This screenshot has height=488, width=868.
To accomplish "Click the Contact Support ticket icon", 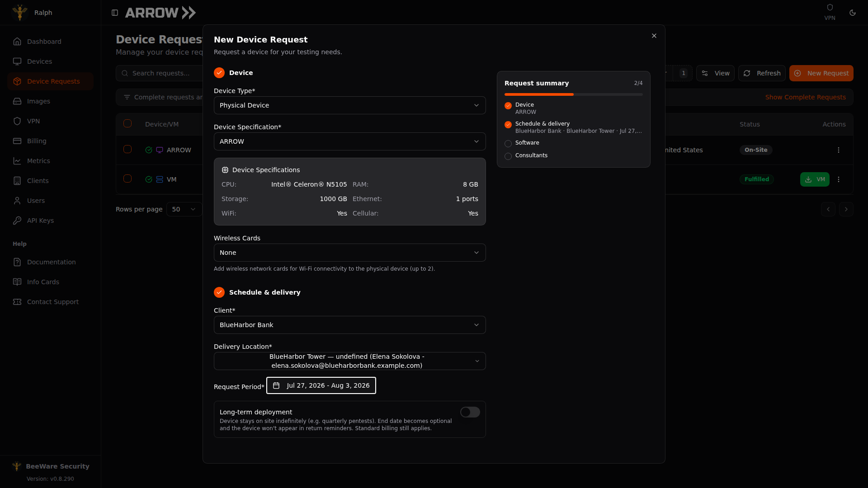I will coord(17,302).
